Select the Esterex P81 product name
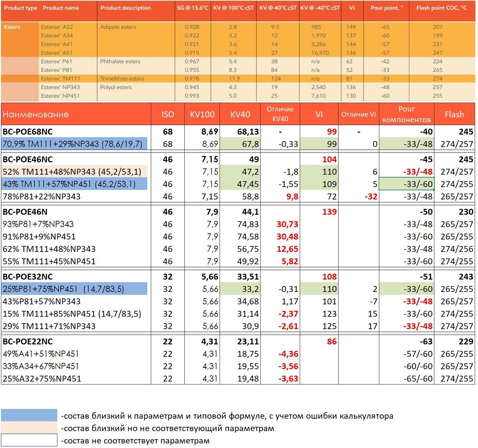The image size is (478, 448). coord(57,70)
